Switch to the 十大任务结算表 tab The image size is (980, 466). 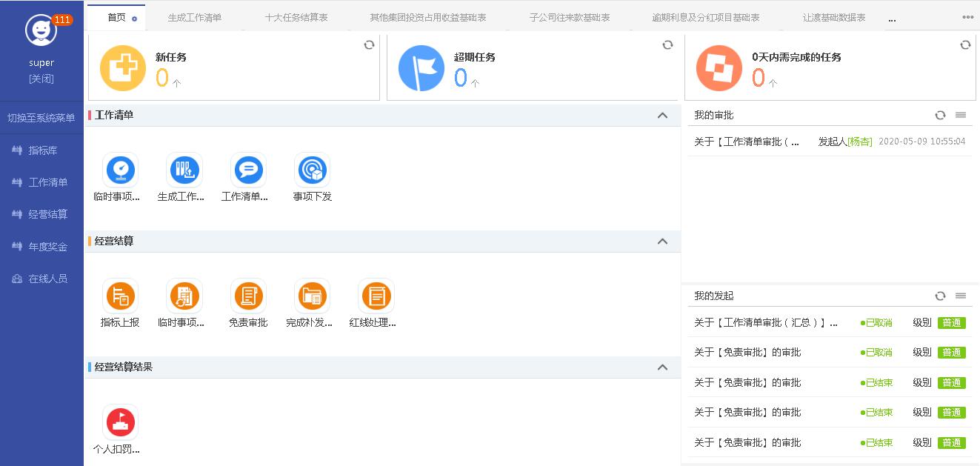click(x=296, y=18)
